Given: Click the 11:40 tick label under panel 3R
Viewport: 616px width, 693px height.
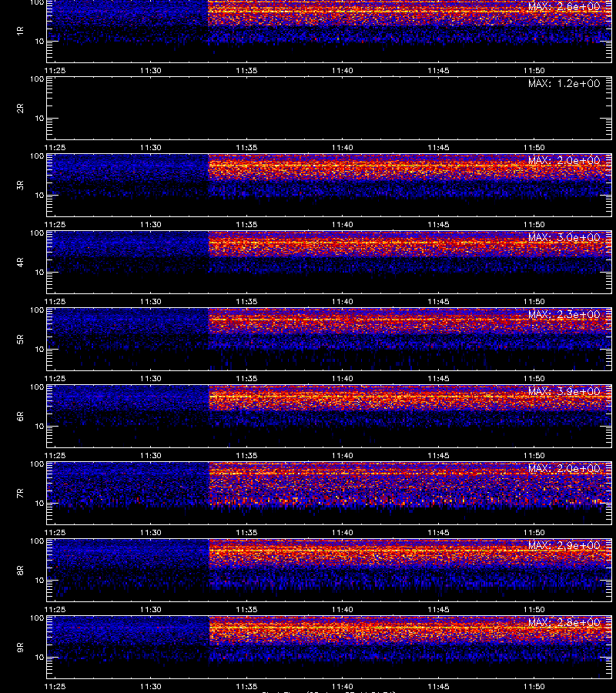Looking at the screenshot, I should click(x=343, y=225).
